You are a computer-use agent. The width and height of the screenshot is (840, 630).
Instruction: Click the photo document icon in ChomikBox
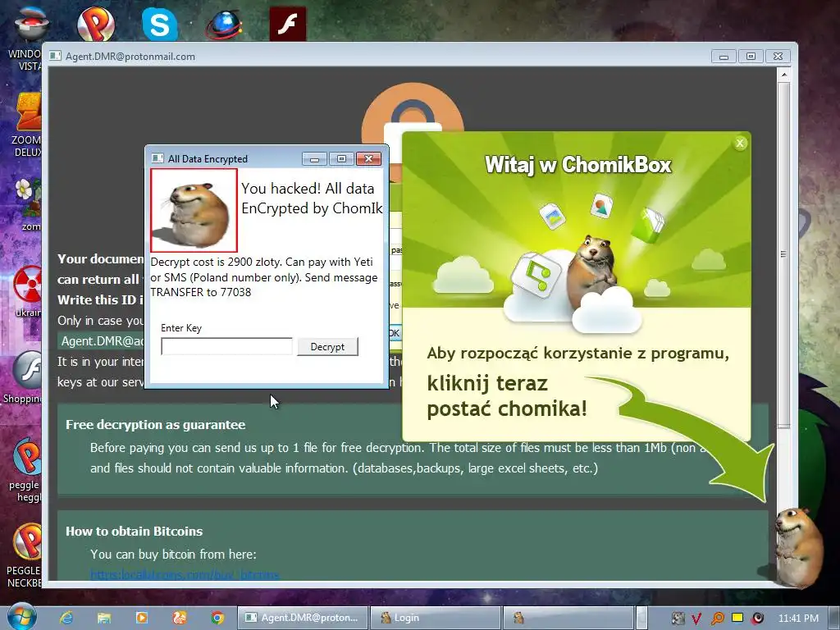tap(601, 206)
